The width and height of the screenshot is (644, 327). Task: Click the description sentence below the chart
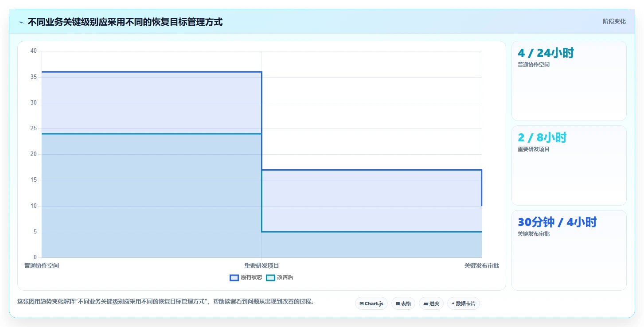[x=166, y=301]
